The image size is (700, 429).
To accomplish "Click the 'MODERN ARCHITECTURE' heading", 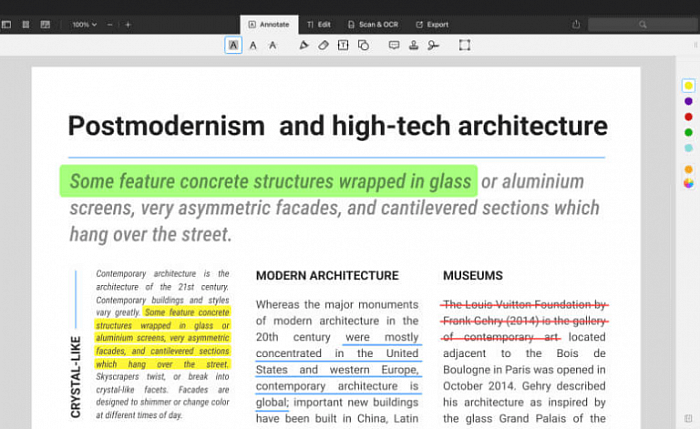I will click(x=327, y=276).
